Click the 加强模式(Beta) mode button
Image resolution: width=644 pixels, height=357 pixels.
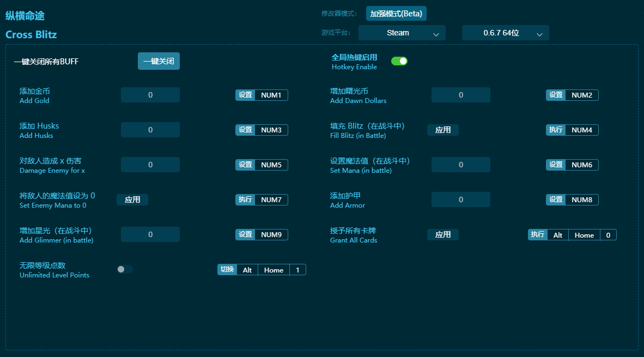[x=396, y=14]
